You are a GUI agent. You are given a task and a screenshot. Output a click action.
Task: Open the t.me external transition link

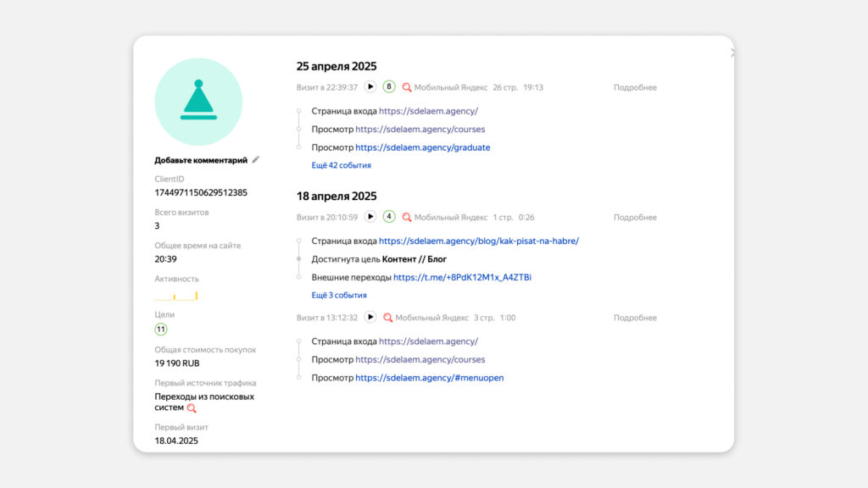[462, 277]
